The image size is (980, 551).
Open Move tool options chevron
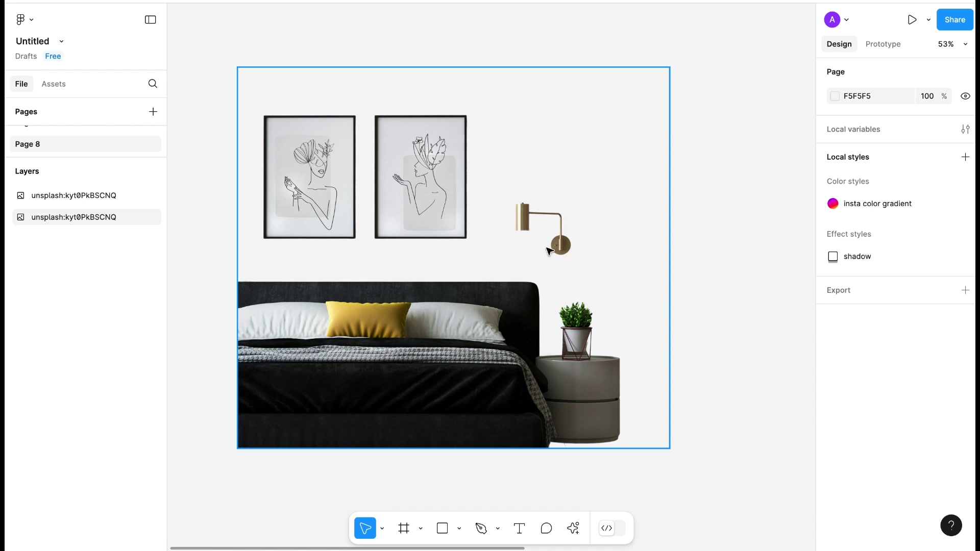[x=382, y=529]
